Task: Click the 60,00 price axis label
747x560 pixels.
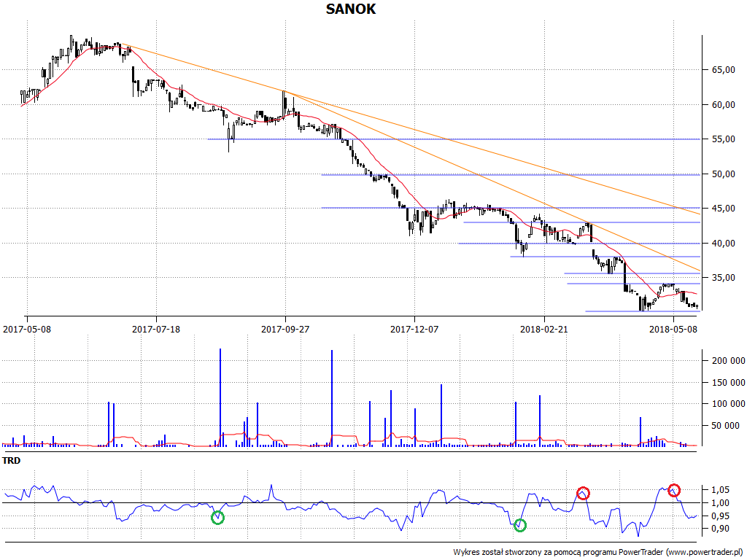Action: tap(723, 105)
